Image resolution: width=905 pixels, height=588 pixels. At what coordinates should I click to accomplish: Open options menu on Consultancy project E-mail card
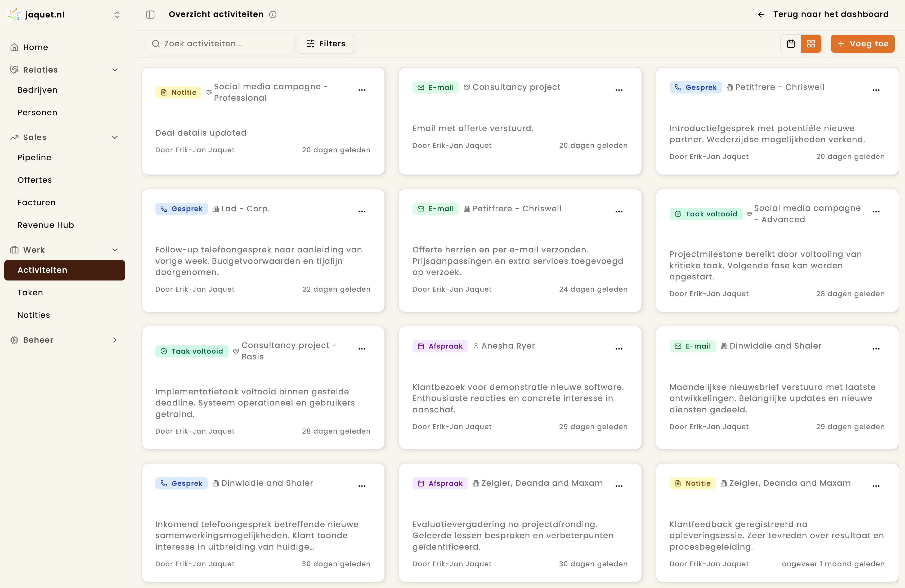(x=619, y=90)
